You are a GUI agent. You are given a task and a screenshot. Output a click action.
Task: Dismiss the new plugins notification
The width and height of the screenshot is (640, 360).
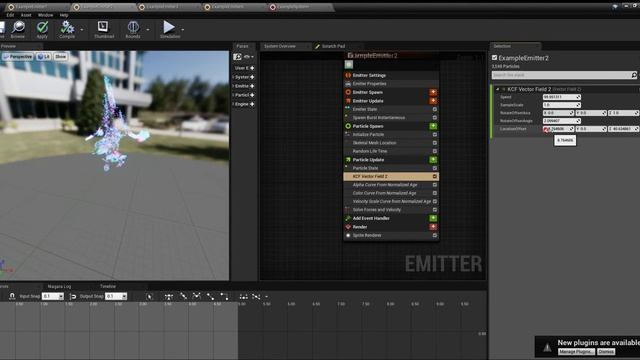click(x=606, y=352)
